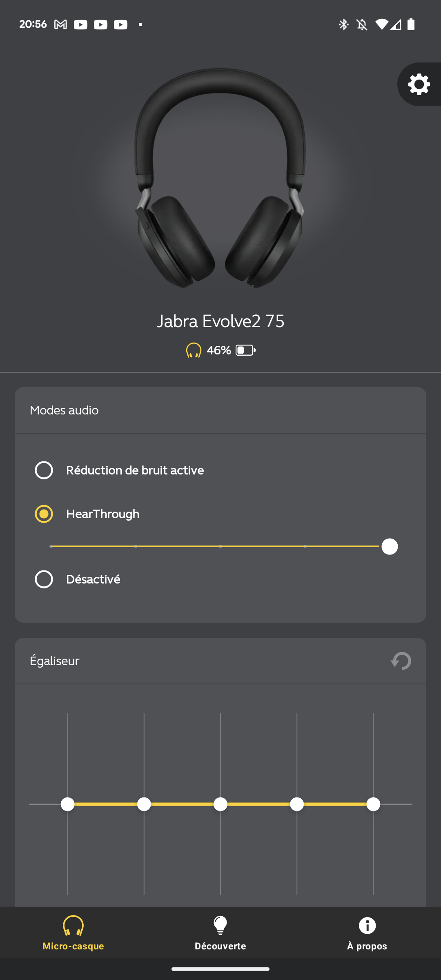Tap the battery level indicator icon
Image resolution: width=441 pixels, height=980 pixels.
[245, 350]
